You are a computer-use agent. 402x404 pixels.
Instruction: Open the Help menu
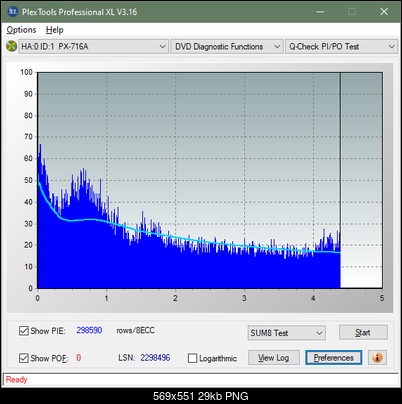pos(55,30)
